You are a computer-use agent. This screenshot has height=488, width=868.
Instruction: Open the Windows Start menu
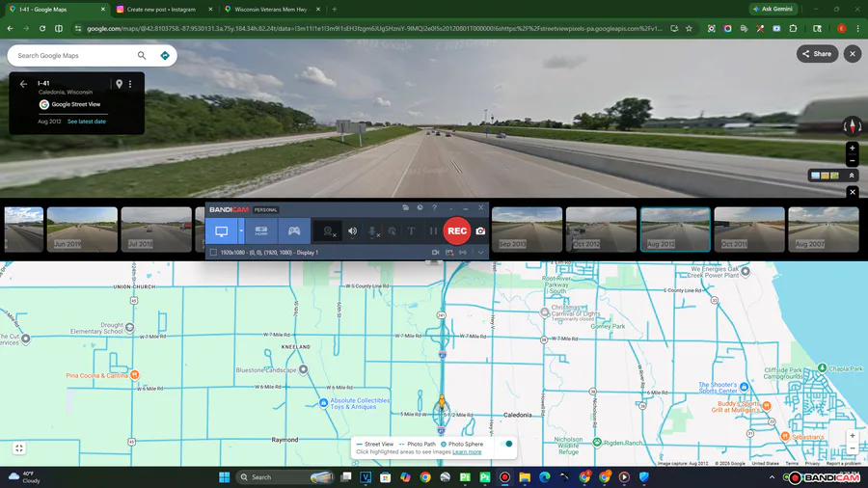point(224,477)
